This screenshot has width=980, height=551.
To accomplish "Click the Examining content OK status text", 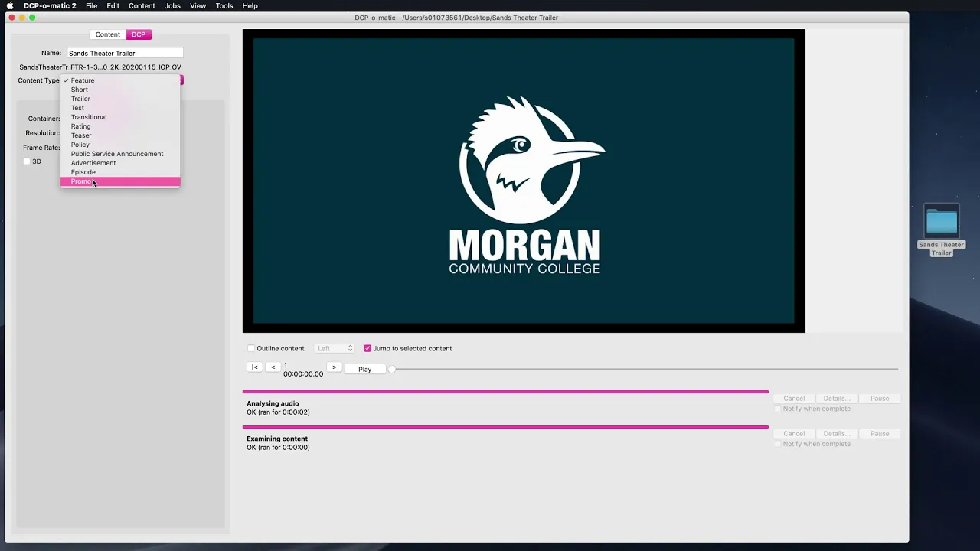I will click(x=278, y=448).
